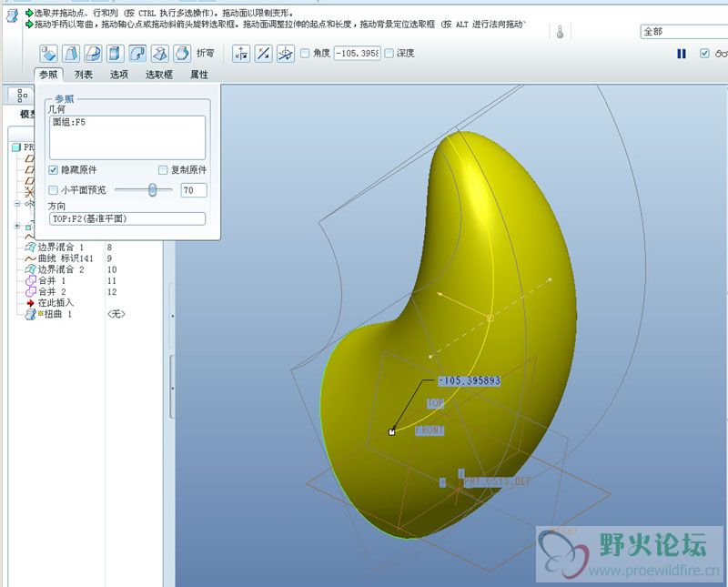Open the 参照 tab
Viewport: 728px width, 587px height.
pos(48,75)
